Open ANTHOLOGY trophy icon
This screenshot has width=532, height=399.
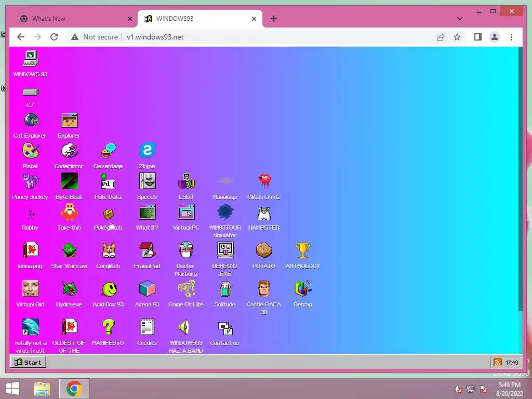(303, 250)
